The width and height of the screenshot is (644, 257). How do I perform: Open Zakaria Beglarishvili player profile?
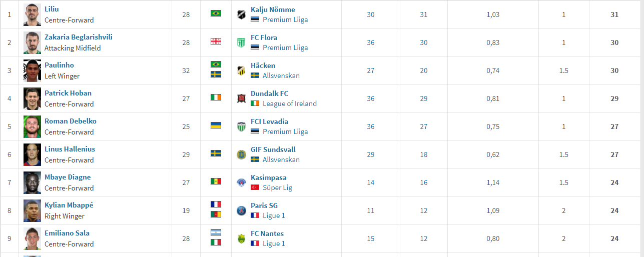(79, 37)
